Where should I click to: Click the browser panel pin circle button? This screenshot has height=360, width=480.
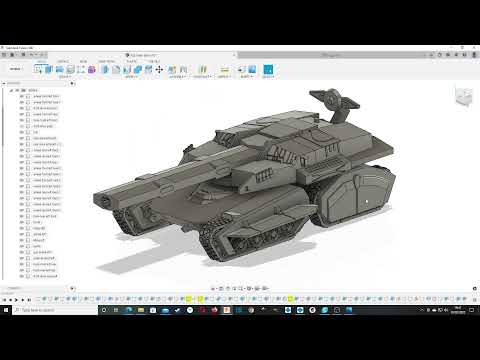(x=72, y=83)
